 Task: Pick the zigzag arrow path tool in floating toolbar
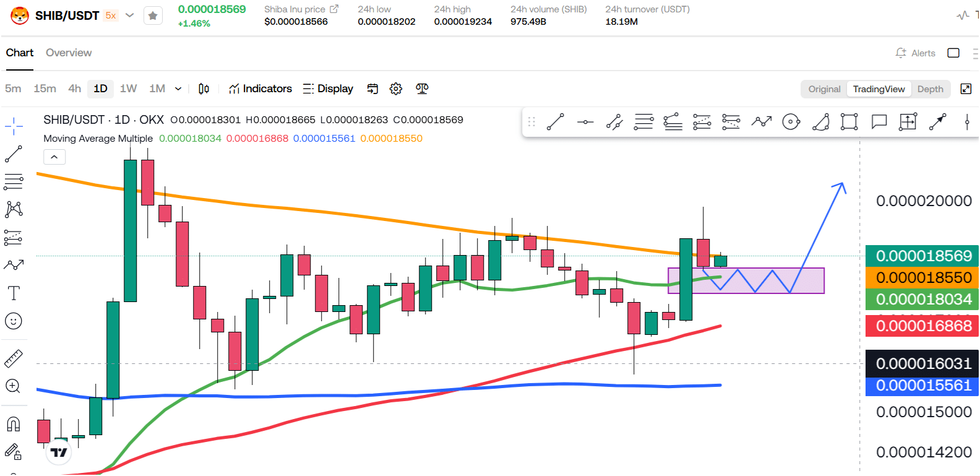pos(762,121)
